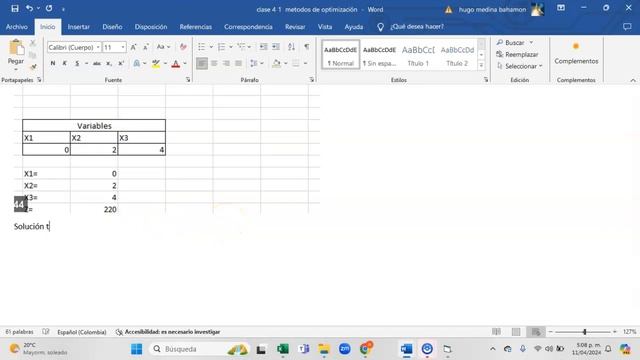Undo the last action
640x360 pixels.
pos(29,8)
